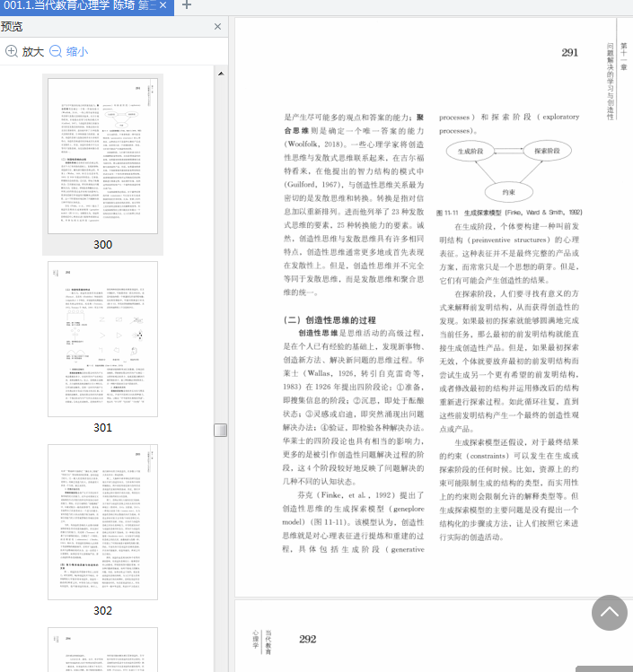This screenshot has width=633, height=672.
Task: Click the 缩小 label
Action: pos(77,52)
